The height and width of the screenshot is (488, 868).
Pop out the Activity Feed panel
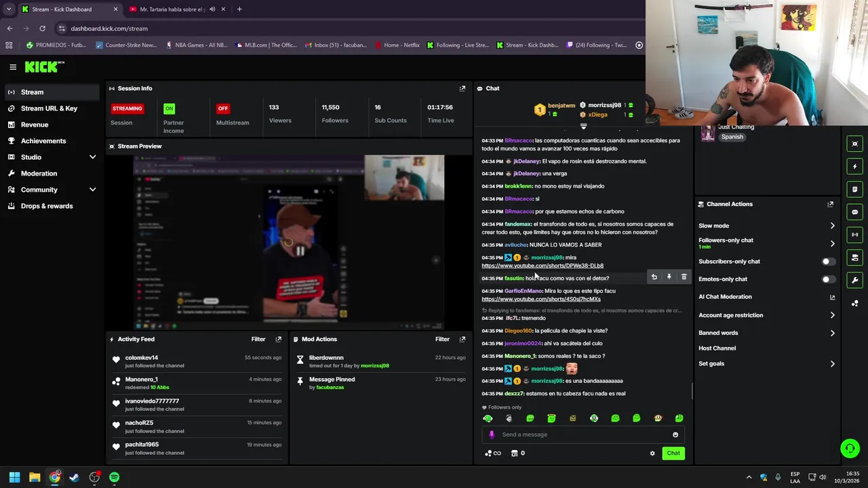click(x=278, y=339)
